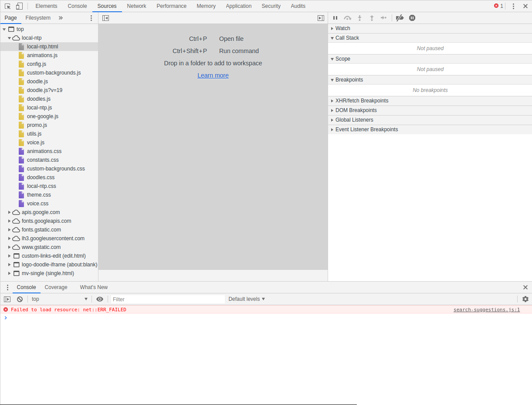The height and width of the screenshot is (405, 532).
Task: Switch to the Network tab
Action: click(136, 6)
